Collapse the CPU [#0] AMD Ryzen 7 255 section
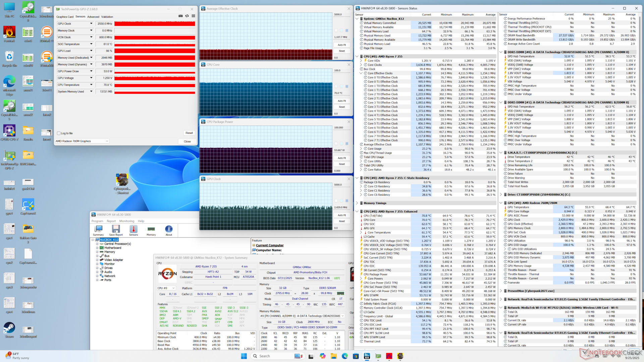644x362 pixels. pyautogui.click(x=357, y=57)
